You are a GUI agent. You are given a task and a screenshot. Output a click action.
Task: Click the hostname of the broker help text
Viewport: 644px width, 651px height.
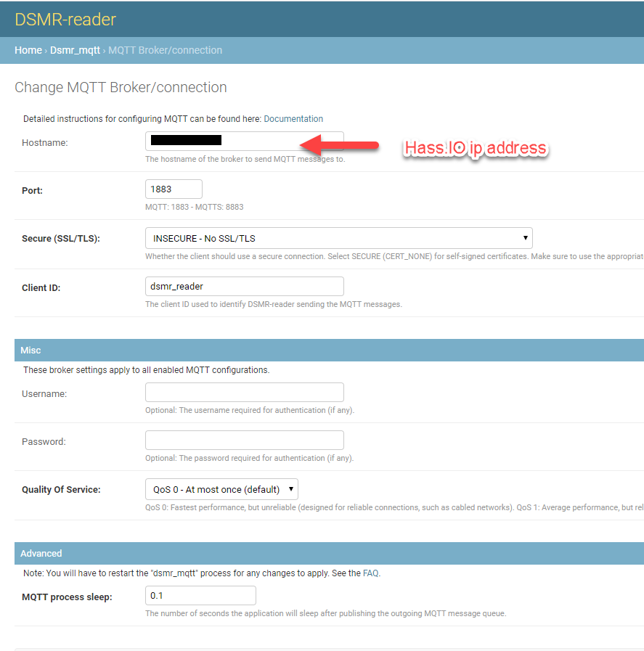pos(245,159)
